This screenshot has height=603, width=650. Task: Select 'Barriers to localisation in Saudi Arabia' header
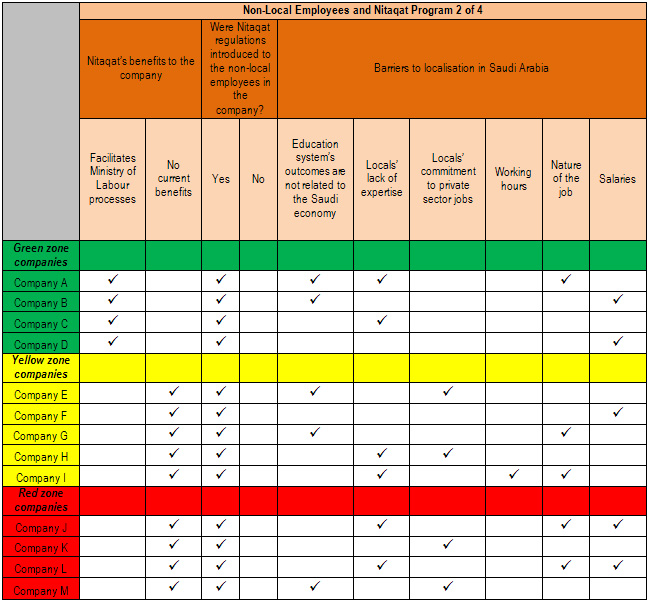click(461, 68)
